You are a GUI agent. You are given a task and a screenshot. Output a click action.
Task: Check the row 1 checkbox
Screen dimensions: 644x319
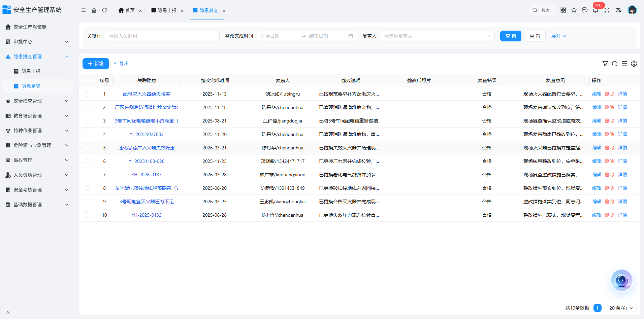click(x=88, y=94)
